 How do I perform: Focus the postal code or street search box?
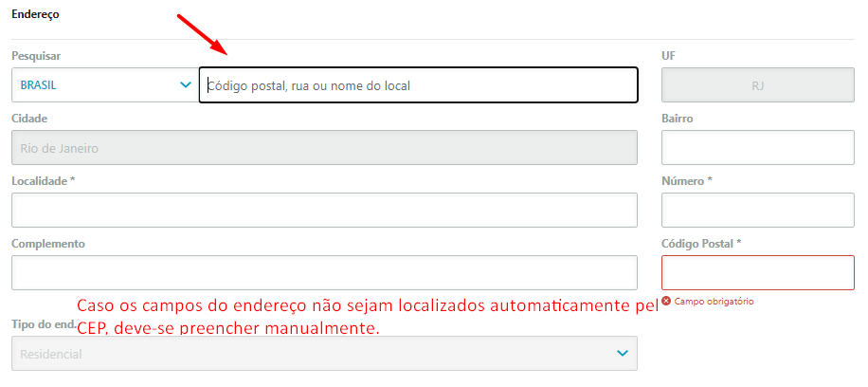419,84
